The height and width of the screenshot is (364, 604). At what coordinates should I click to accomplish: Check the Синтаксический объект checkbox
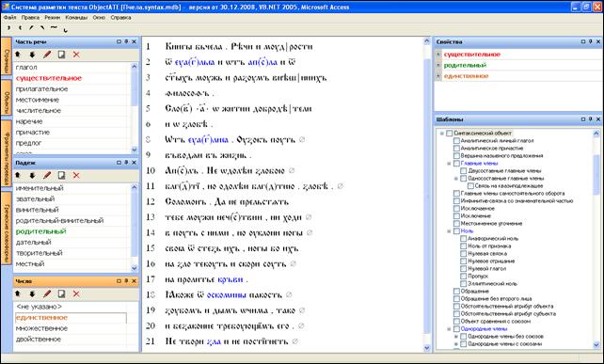click(449, 134)
